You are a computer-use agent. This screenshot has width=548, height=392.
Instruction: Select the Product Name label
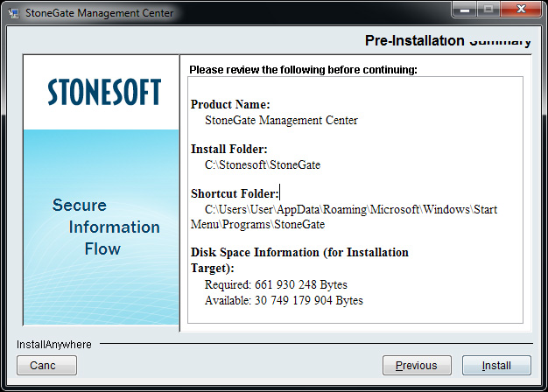pyautogui.click(x=230, y=105)
